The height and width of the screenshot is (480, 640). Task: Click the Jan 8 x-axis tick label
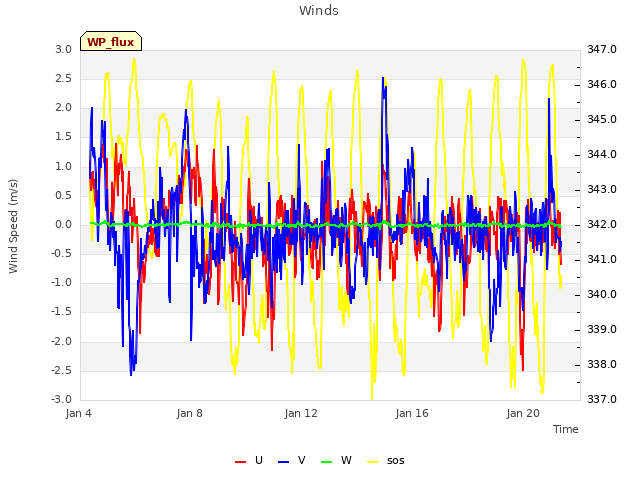189,413
